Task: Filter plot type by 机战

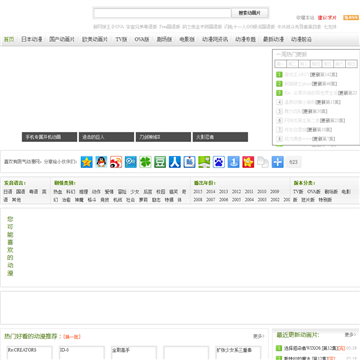Action: coord(118,200)
